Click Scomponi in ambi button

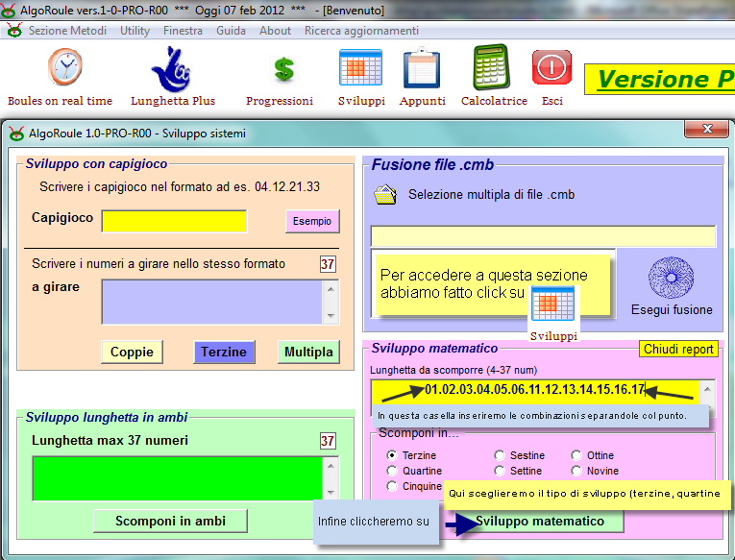(170, 522)
